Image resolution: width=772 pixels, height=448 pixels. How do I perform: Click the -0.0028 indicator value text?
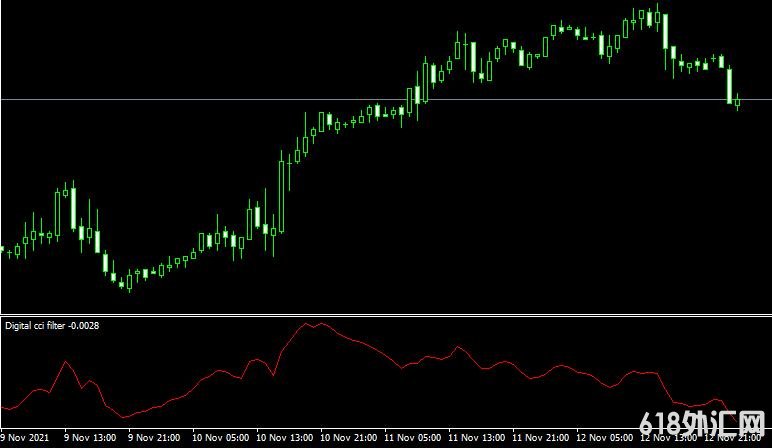pos(84,325)
